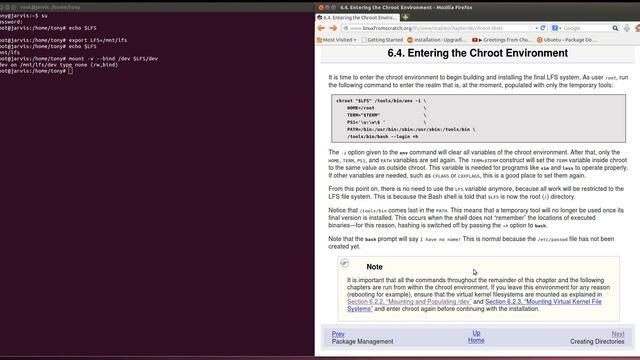The height and width of the screenshot is (360, 640).
Task: Open Section 6.2.2 Mounting and Populating /dev link
Action: (x=409, y=302)
